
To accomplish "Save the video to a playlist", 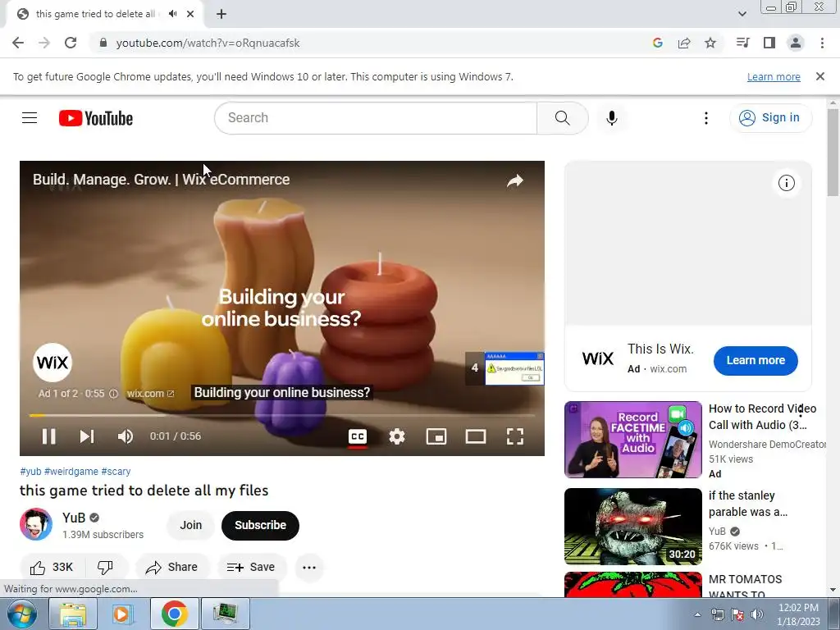I will 251,568.
